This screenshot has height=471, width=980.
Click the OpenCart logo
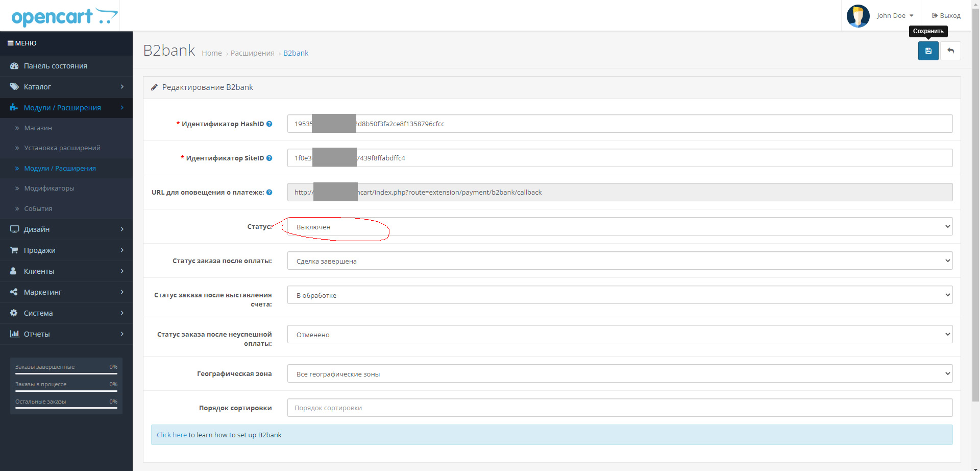coord(64,17)
